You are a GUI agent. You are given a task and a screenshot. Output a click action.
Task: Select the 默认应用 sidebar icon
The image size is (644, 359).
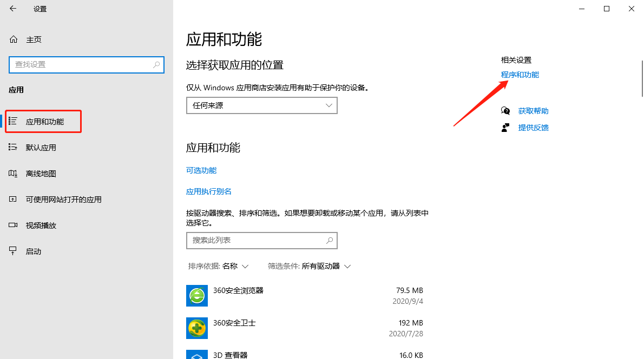(12, 147)
